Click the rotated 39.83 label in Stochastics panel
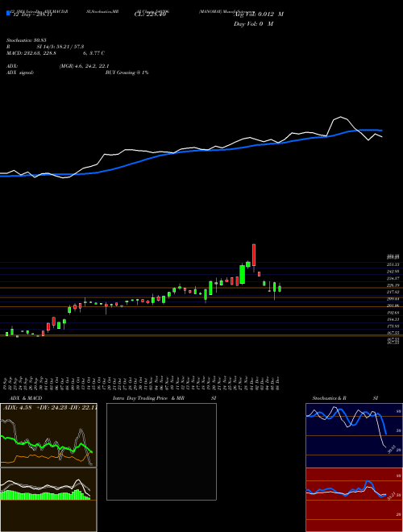This screenshot has width=403, height=532. (x=392, y=448)
